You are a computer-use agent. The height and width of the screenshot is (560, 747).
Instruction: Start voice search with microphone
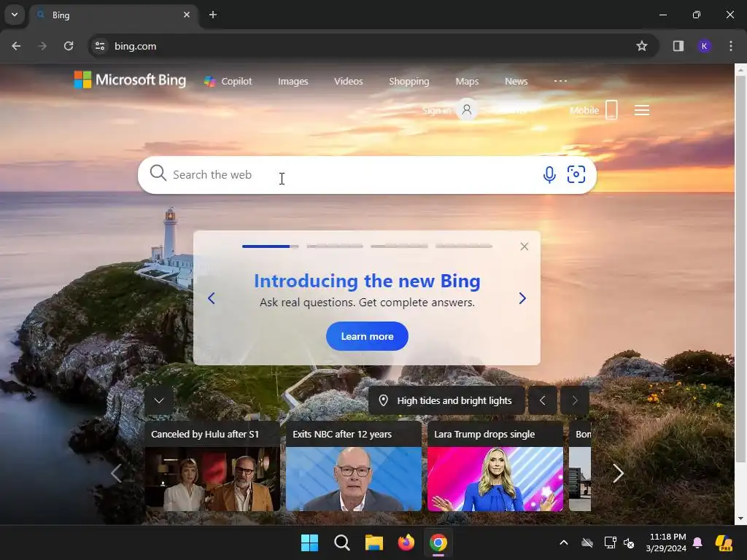coord(549,175)
